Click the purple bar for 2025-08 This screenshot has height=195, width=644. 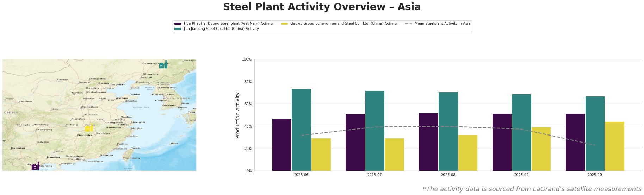[428, 142]
